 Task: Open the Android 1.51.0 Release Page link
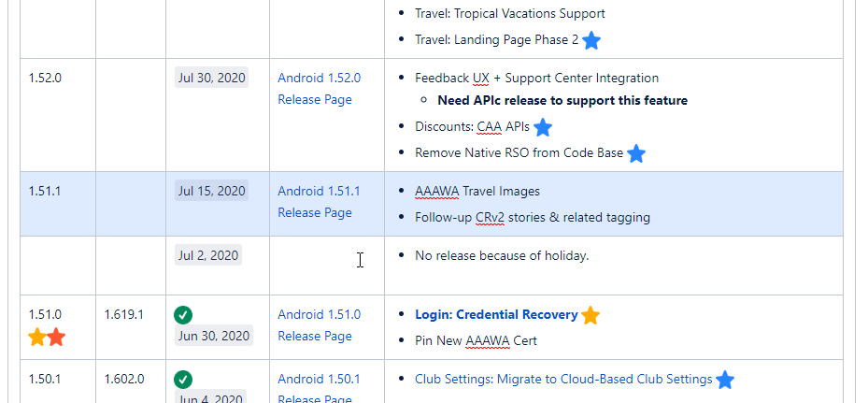(319, 325)
